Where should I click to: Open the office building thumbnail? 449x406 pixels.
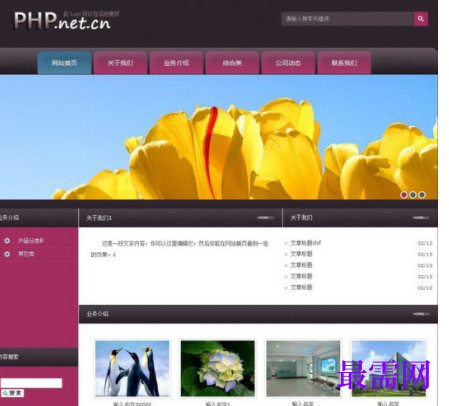pos(389,368)
